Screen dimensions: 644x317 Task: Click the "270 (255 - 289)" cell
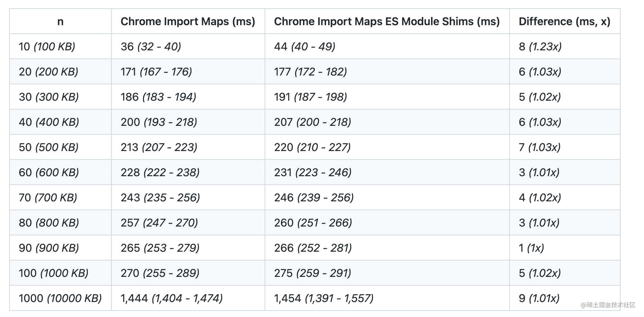(160, 273)
